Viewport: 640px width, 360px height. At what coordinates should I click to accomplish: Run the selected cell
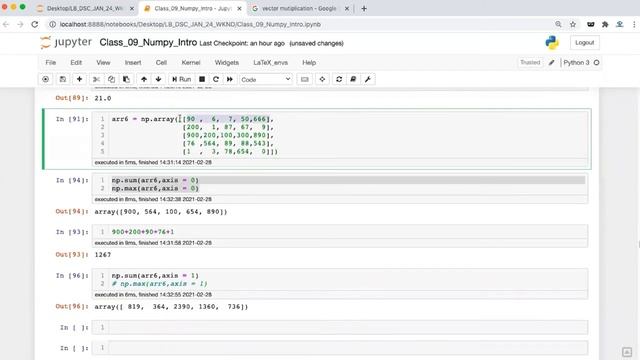[181, 79]
